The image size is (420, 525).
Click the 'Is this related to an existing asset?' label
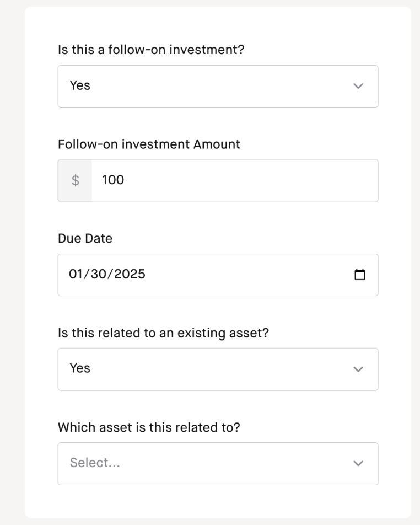pos(163,333)
